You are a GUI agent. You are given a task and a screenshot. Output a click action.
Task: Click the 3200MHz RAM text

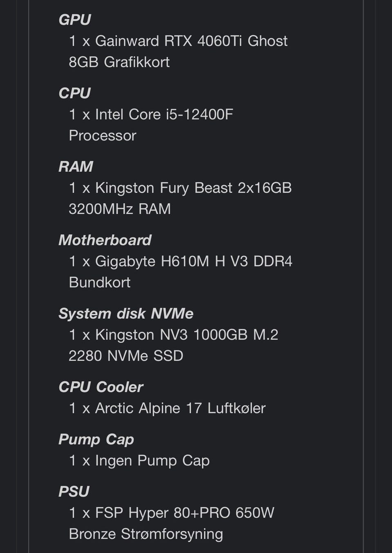pos(120,209)
